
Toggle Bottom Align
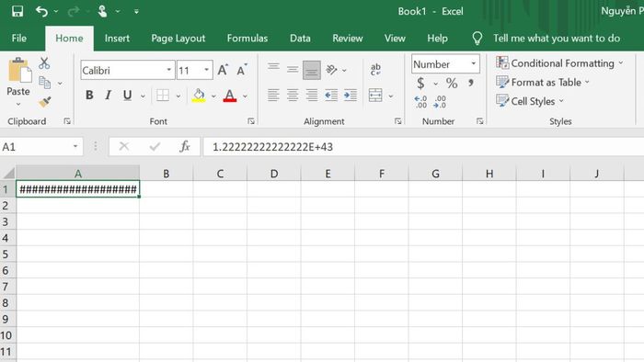pos(312,70)
